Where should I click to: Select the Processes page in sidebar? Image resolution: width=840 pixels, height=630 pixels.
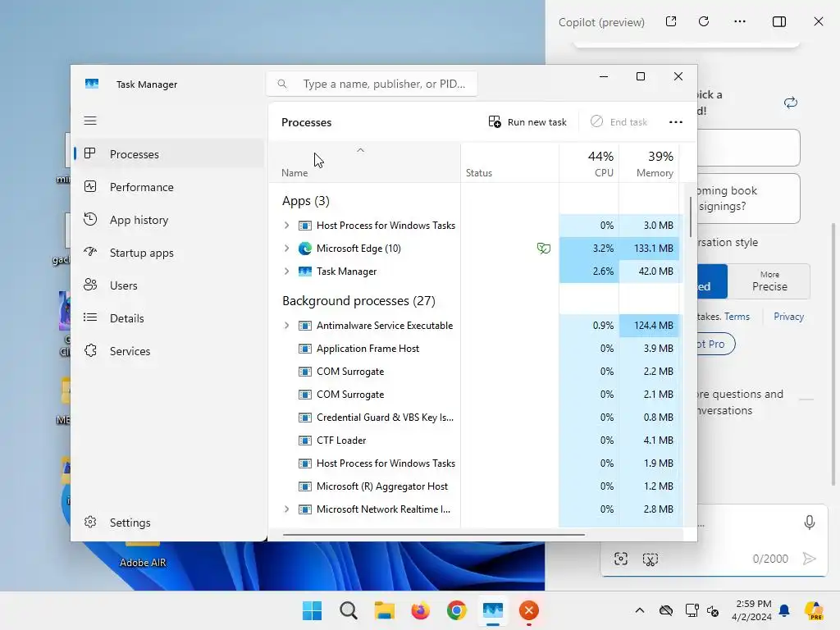[x=169, y=154]
